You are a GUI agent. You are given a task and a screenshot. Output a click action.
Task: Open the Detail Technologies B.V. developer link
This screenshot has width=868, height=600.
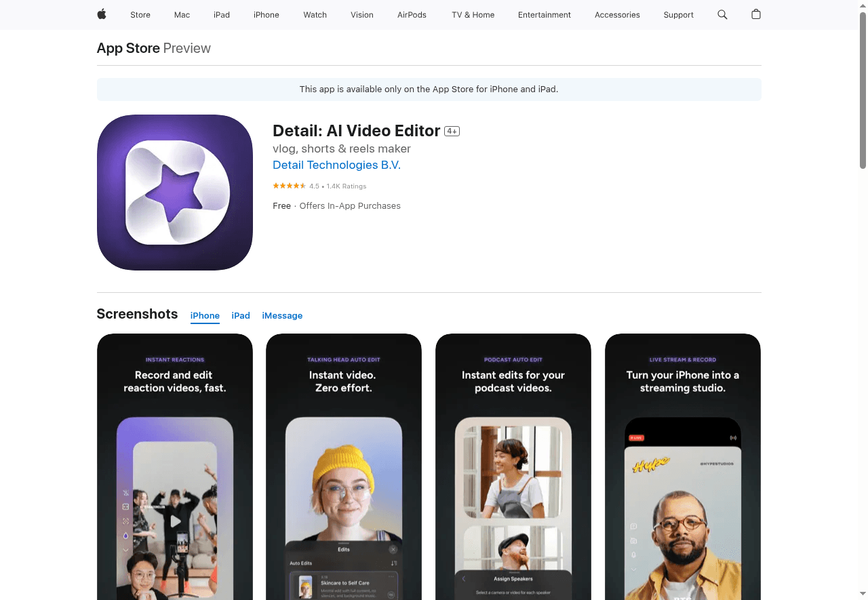pos(336,165)
